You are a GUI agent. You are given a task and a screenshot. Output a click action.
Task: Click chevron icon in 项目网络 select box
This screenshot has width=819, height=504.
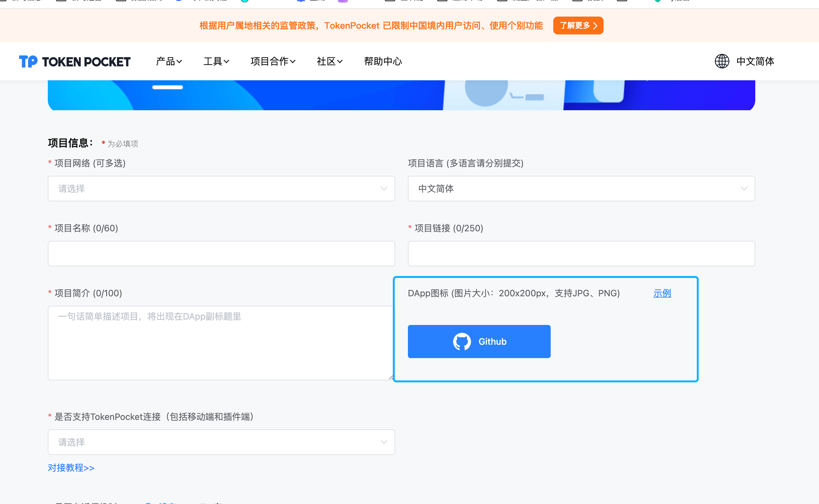coord(384,189)
